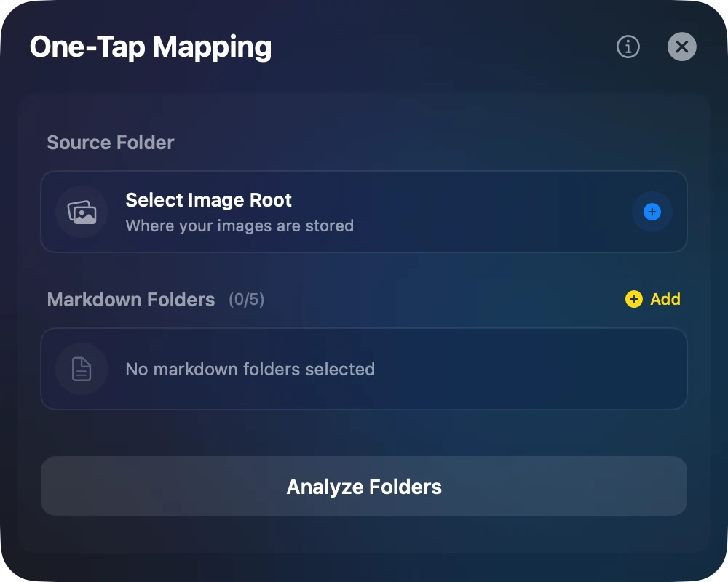Open the info icon next to title
The height and width of the screenshot is (582, 728).
point(628,47)
